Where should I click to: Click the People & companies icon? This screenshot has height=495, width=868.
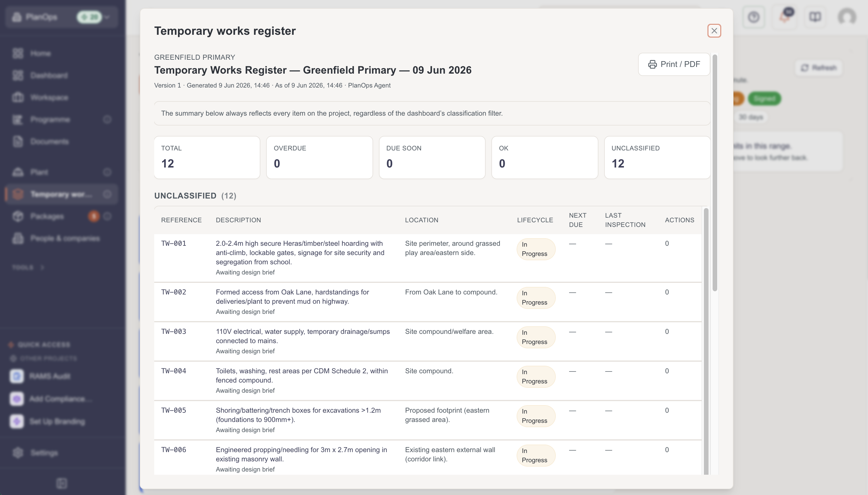tap(18, 238)
